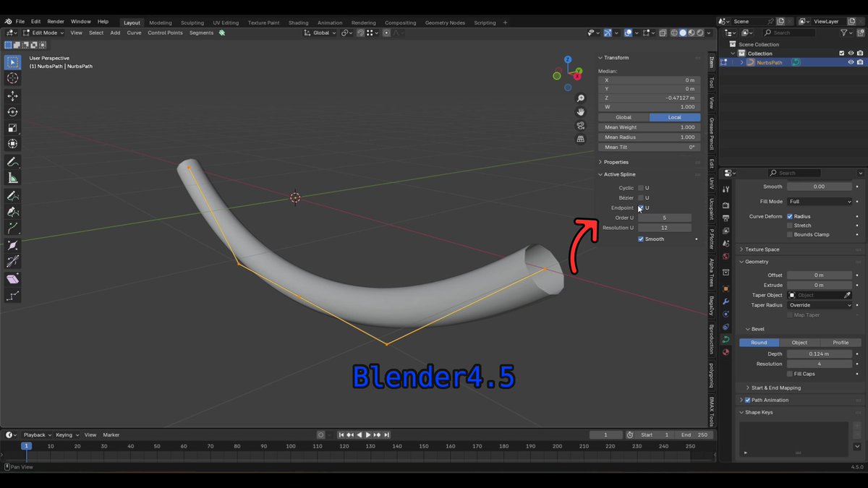Select the Tilt tool

pos(12,262)
